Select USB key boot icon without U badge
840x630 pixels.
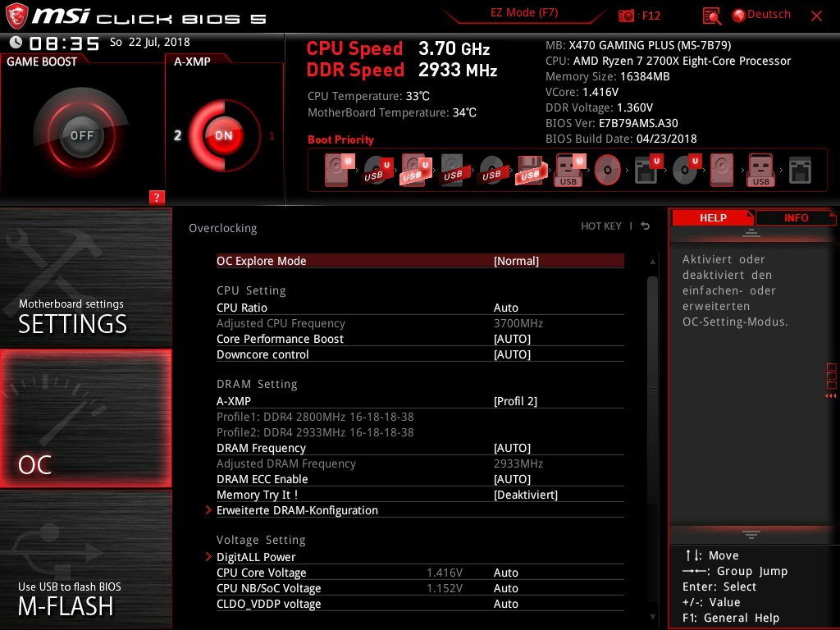tap(760, 171)
